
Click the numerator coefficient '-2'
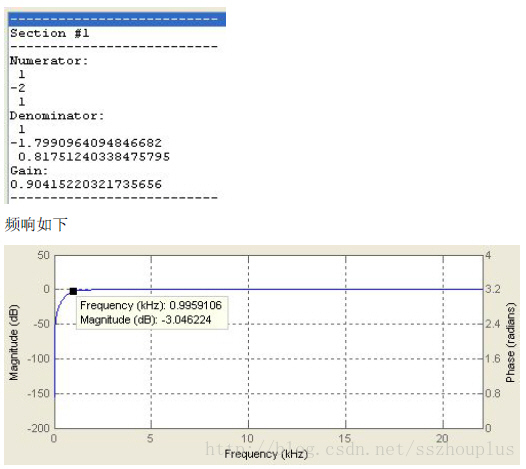pyautogui.click(x=18, y=88)
